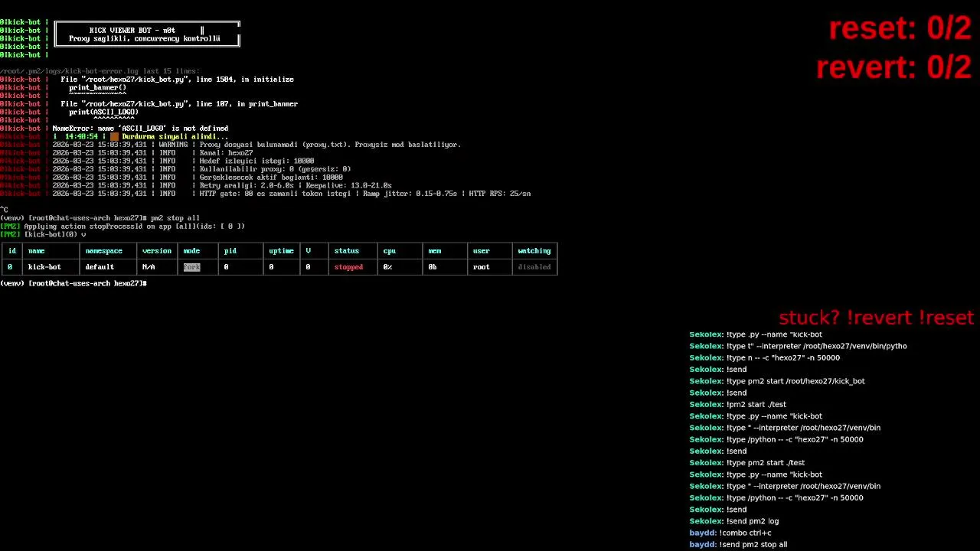Select the 'status' column header
Screen dimensions: 980x551
(346, 251)
